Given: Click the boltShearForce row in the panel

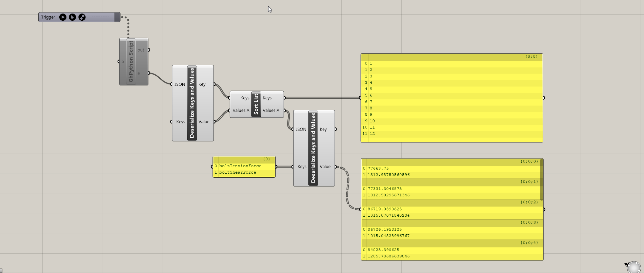Looking at the screenshot, I should (x=244, y=172).
